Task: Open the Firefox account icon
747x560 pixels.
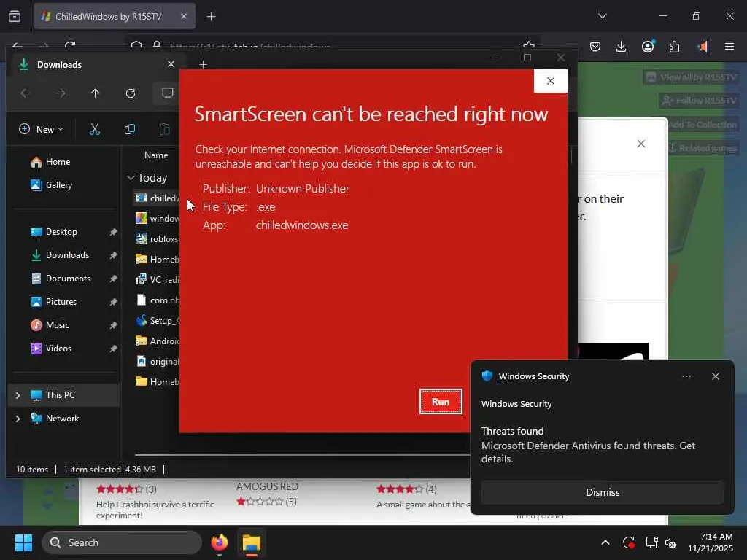Action: click(x=648, y=47)
